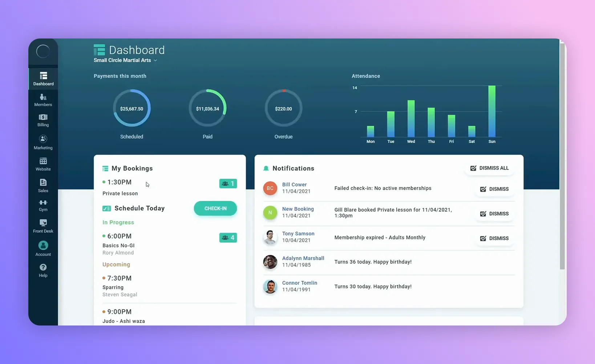
Task: Select Dashboard in the sidebar
Action: coord(43,78)
